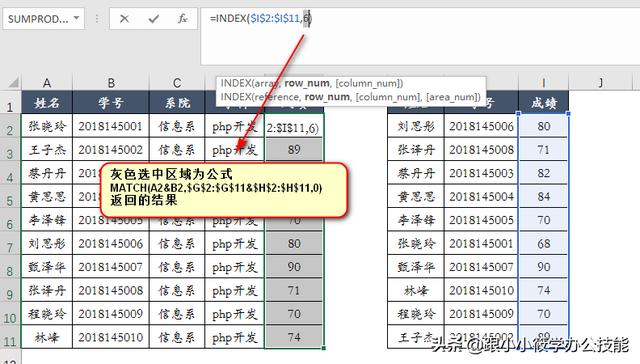Select gray cell 74 in row 11

pos(294,337)
